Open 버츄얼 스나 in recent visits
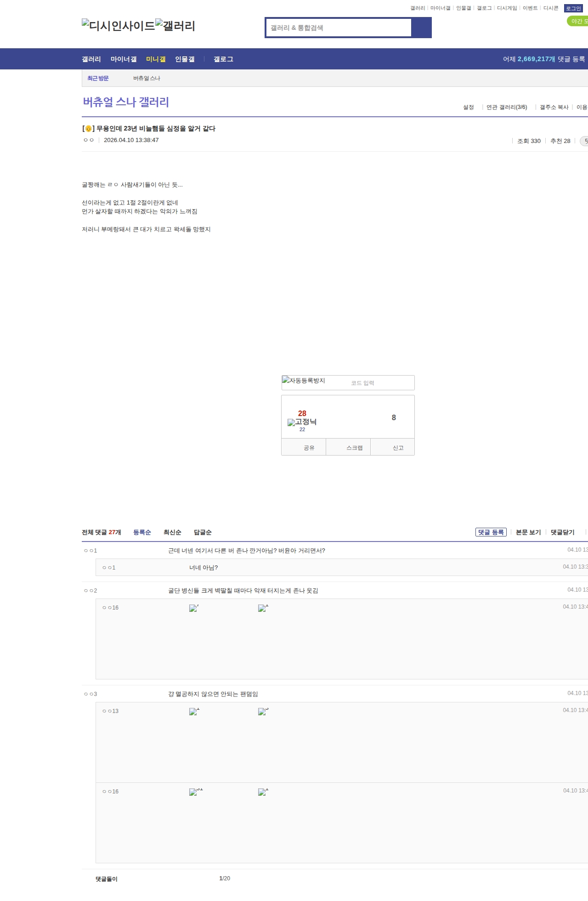 (147, 79)
